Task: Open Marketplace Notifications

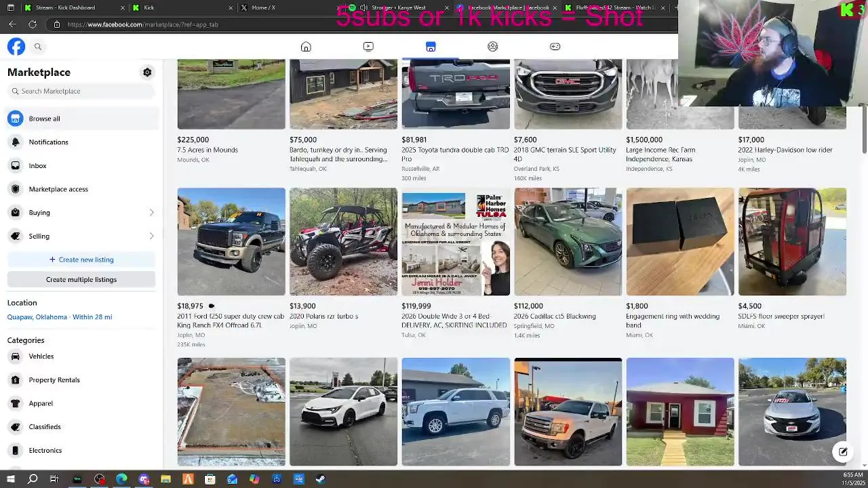Action: pyautogui.click(x=81, y=142)
